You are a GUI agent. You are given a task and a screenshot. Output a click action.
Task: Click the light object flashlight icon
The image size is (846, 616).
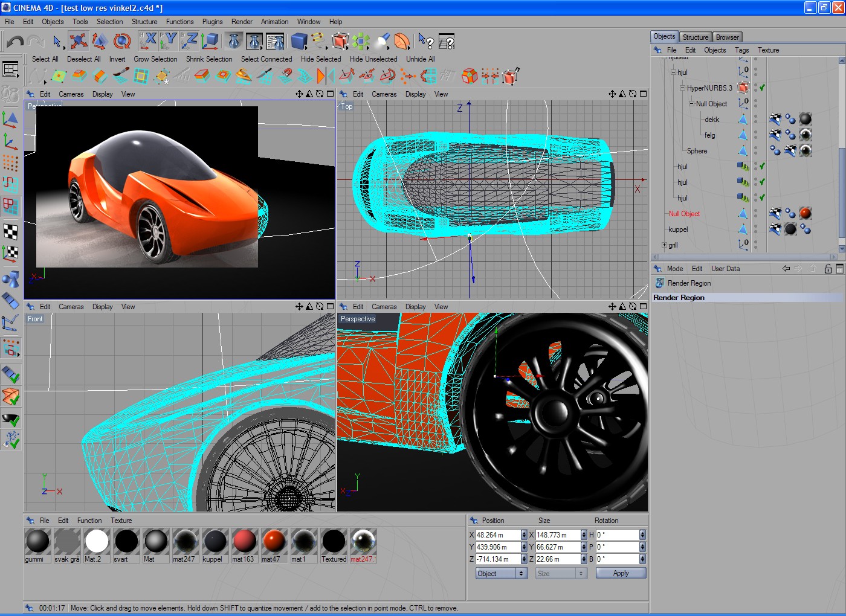tap(382, 41)
